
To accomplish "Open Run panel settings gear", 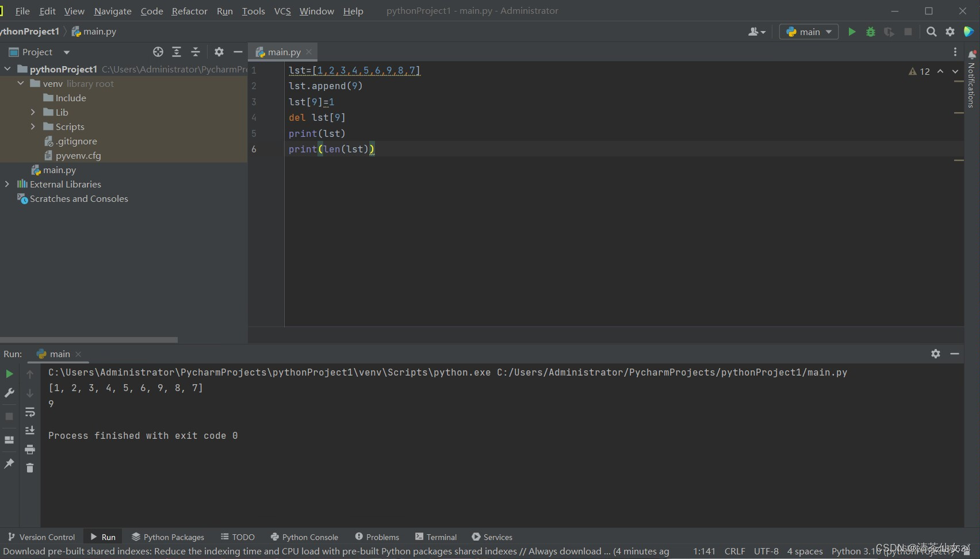I will (x=936, y=354).
